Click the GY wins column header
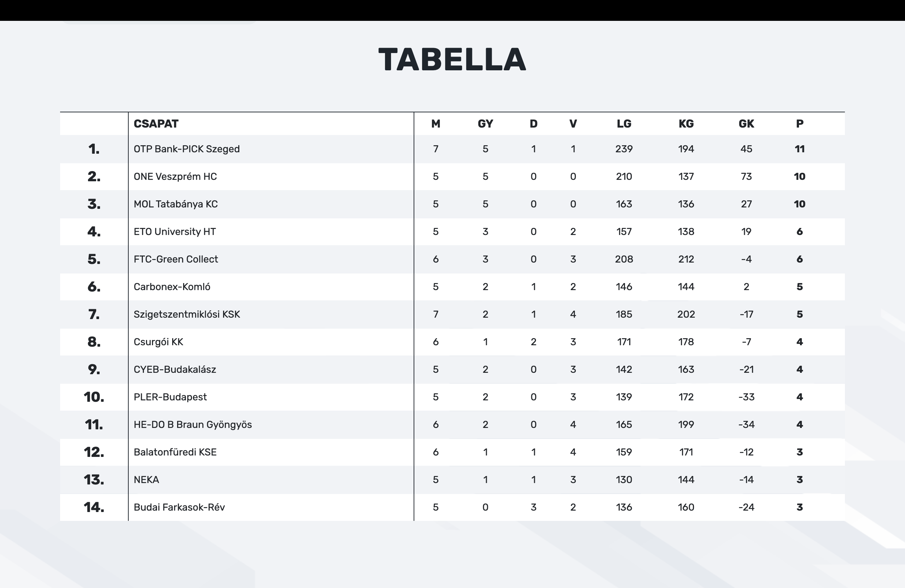The height and width of the screenshot is (588, 905). tap(485, 124)
